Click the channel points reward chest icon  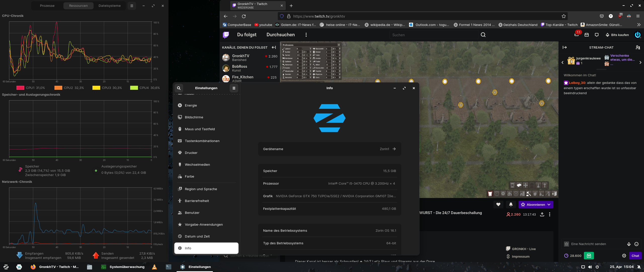click(x=589, y=256)
